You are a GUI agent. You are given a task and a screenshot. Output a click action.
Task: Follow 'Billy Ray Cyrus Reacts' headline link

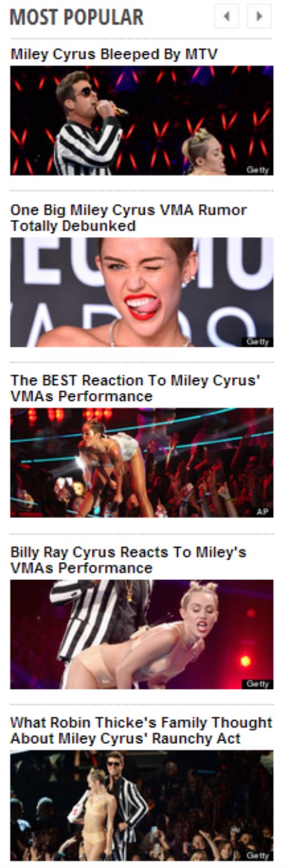pyautogui.click(x=128, y=560)
